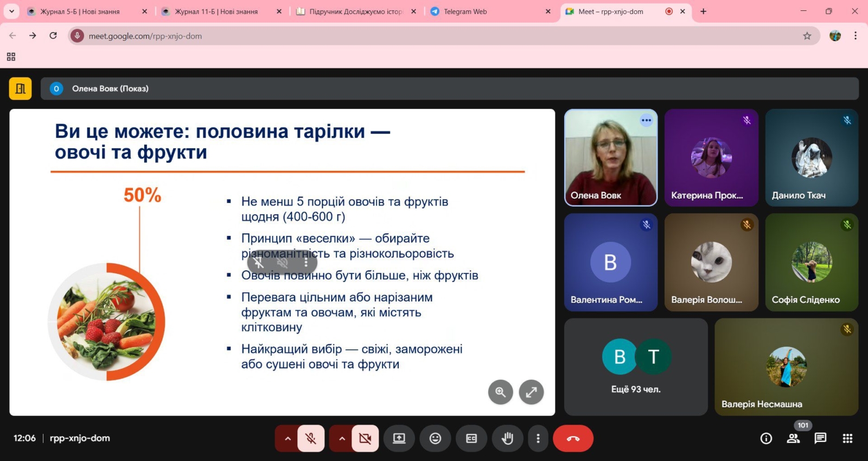Image resolution: width=868 pixels, height=461 pixels.
Task: Toggle the muted microphone button
Action: tap(311, 438)
